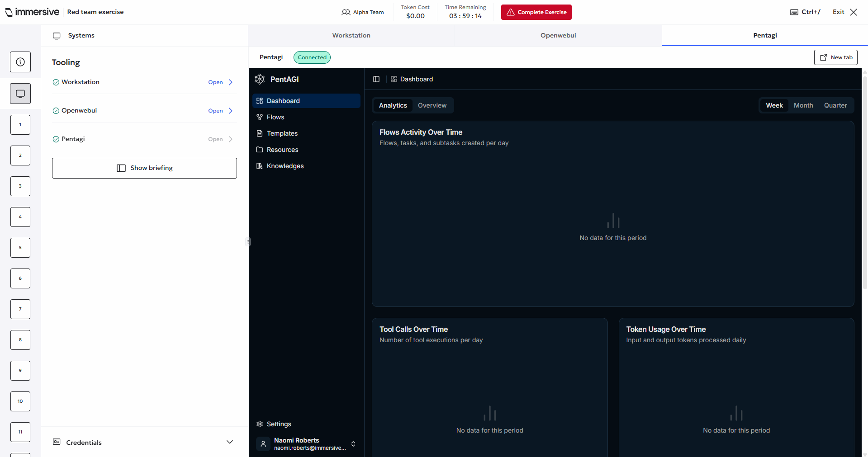Switch to the Openwebui tab
Image resolution: width=868 pixels, height=457 pixels.
[558, 35]
